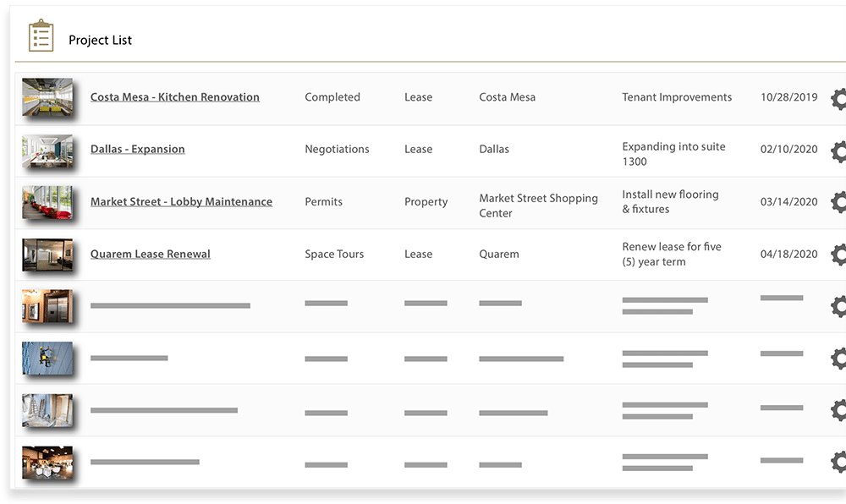This screenshot has width=846, height=504.
Task: Open the Costa Mesa - Kitchen Renovation project
Action: click(174, 96)
